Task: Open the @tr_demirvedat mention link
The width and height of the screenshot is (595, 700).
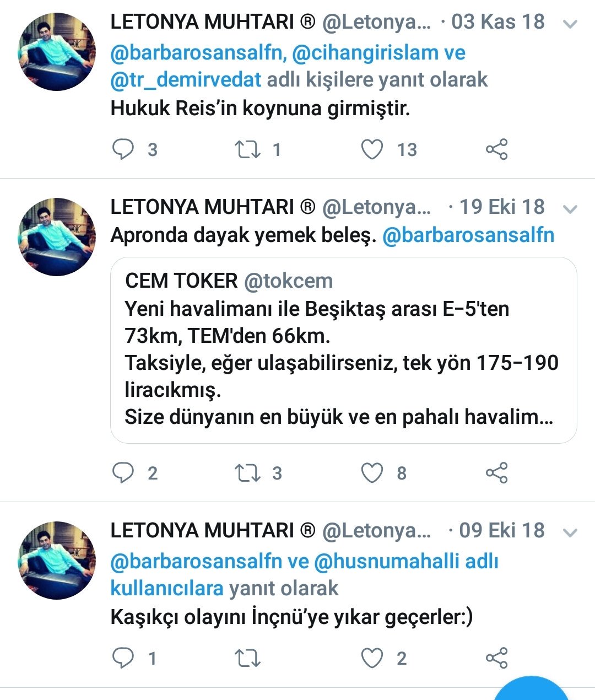Action: [x=186, y=80]
